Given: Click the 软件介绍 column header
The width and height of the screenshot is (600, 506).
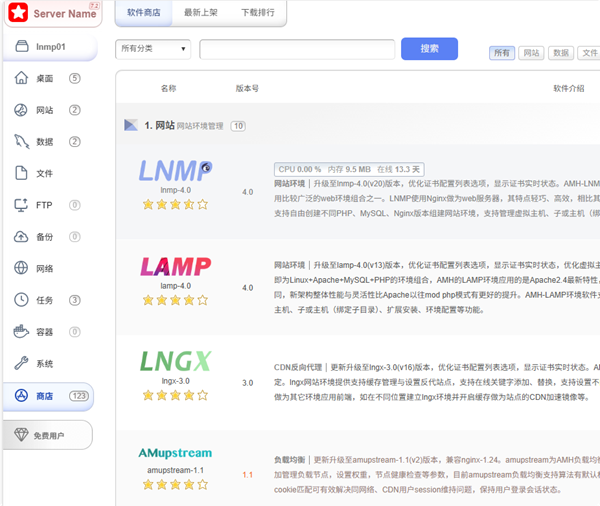Looking at the screenshot, I should [569, 88].
